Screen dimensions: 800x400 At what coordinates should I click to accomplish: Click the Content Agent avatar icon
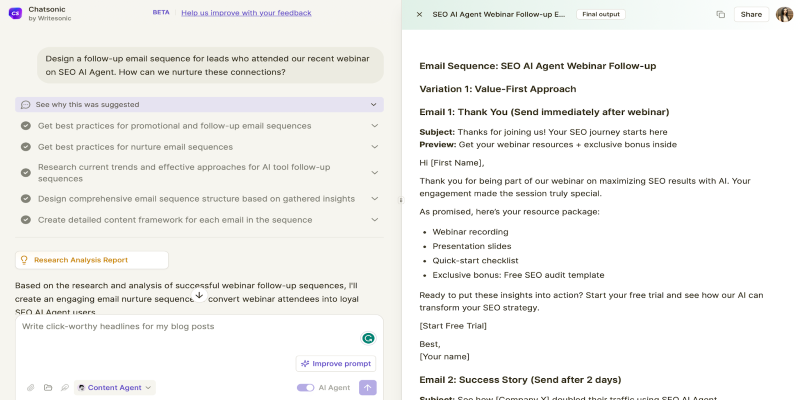82,388
